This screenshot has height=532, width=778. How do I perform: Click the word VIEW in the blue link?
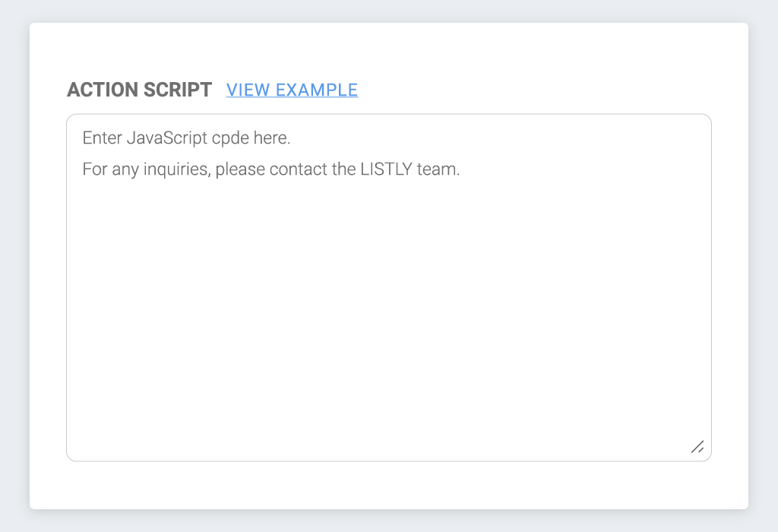(248, 90)
